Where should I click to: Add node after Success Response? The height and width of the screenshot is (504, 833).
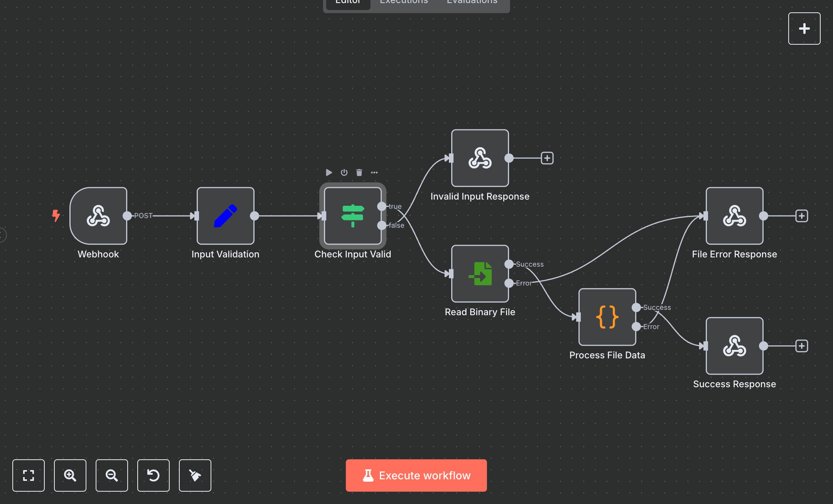pos(801,346)
